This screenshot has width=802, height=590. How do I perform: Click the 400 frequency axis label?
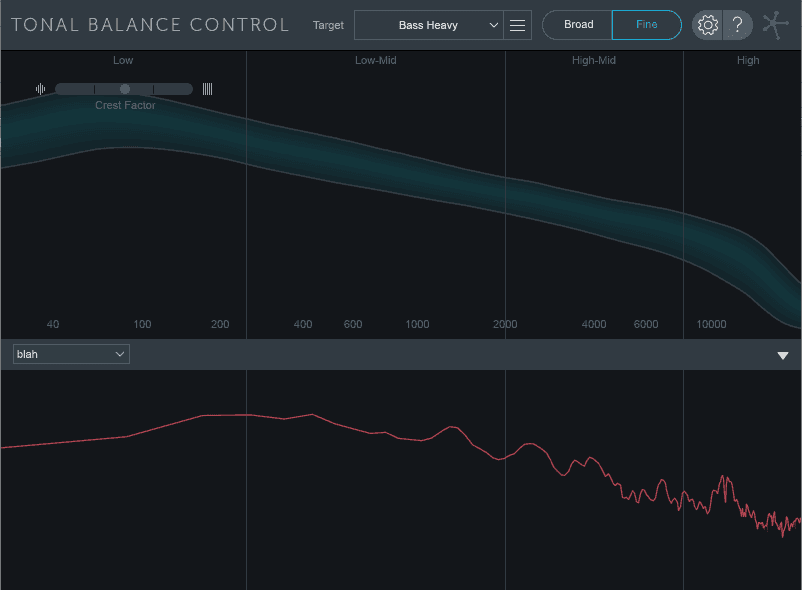[x=303, y=324]
